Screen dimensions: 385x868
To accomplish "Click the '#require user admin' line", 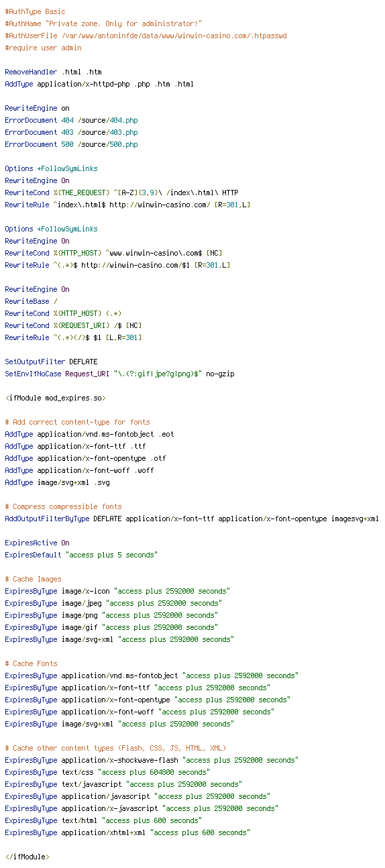I will tap(43, 48).
